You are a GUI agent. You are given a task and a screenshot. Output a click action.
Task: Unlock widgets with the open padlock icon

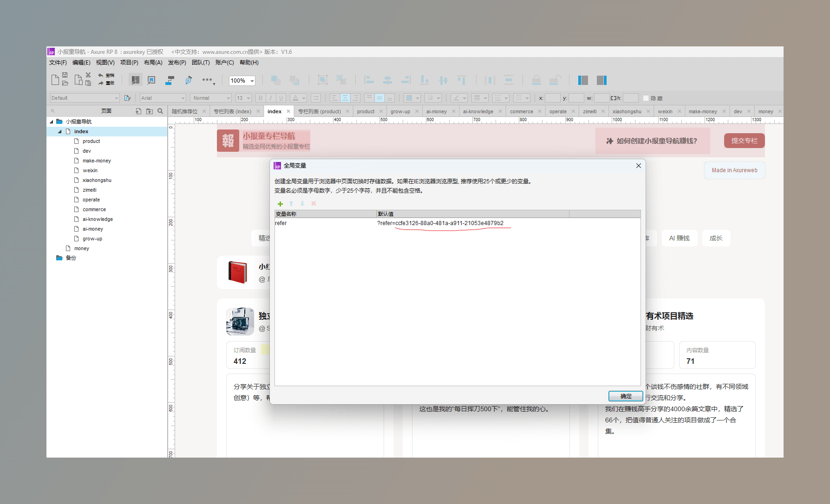(555, 80)
